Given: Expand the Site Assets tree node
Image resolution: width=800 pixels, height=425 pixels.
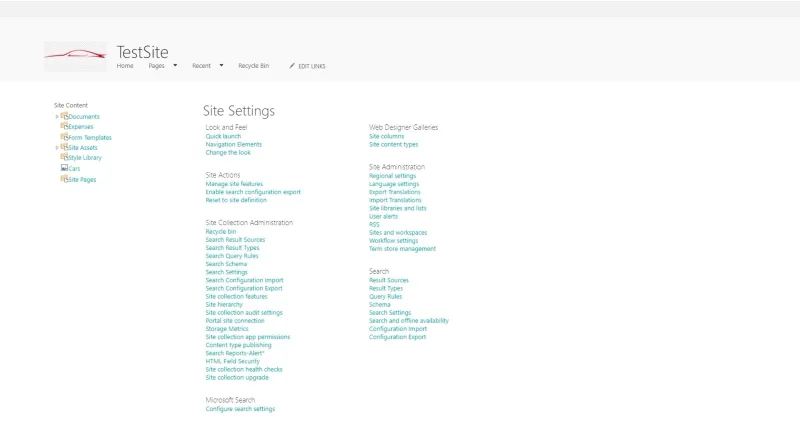Looking at the screenshot, I should [x=57, y=148].
